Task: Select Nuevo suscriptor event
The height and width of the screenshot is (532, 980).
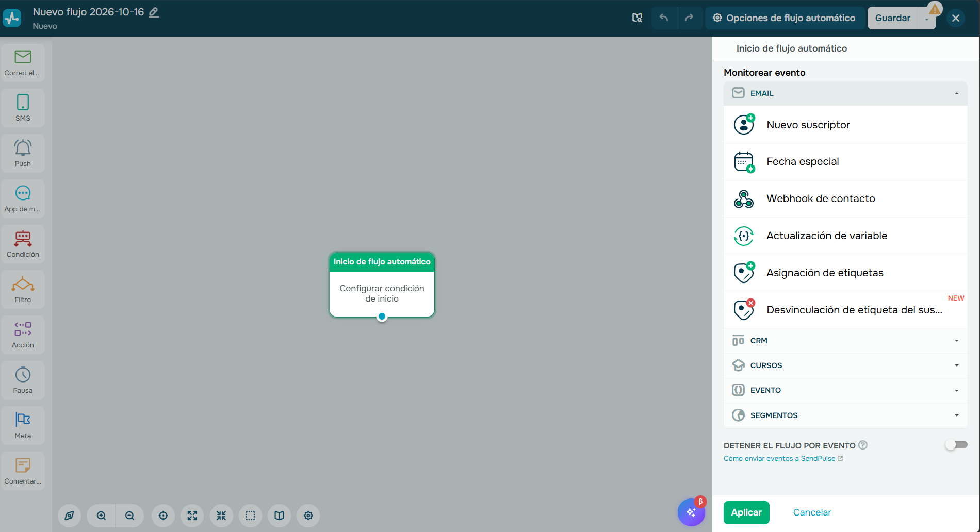Action: (845, 125)
